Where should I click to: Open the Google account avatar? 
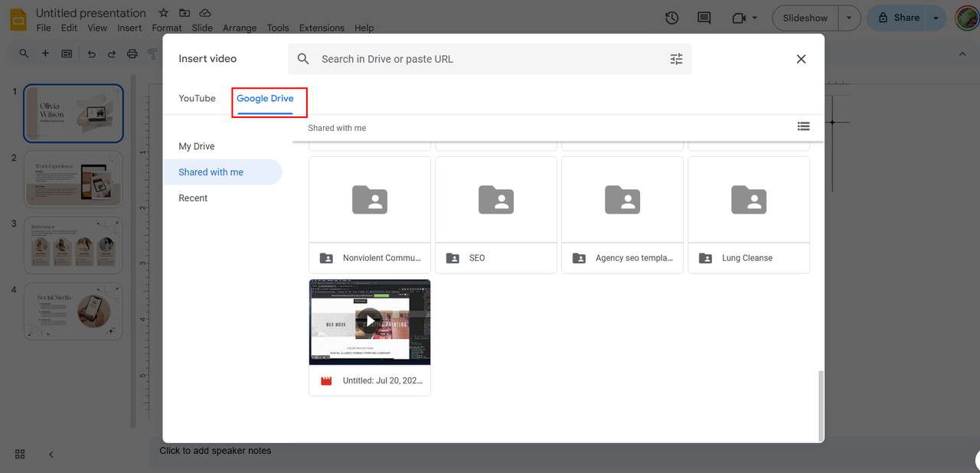[967, 18]
